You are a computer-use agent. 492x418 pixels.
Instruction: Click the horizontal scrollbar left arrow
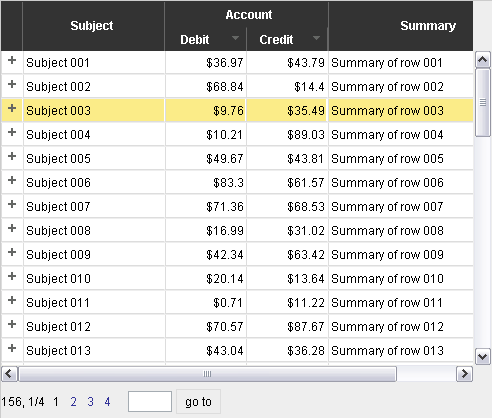point(9,374)
